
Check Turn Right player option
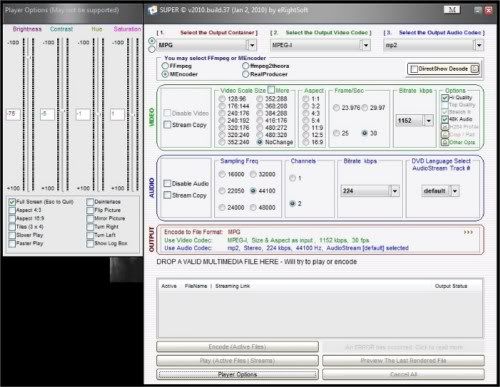coord(90,227)
